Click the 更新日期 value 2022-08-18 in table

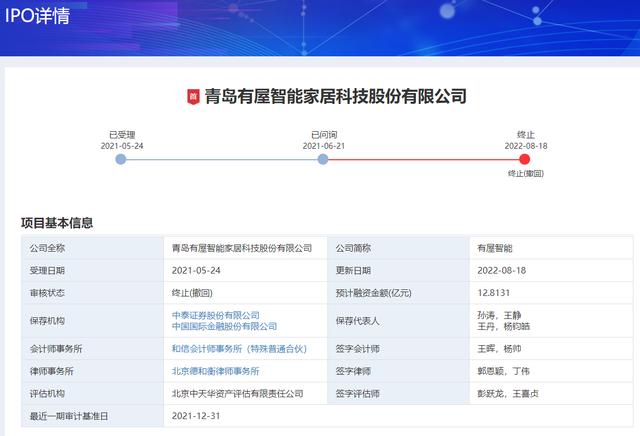502,270
